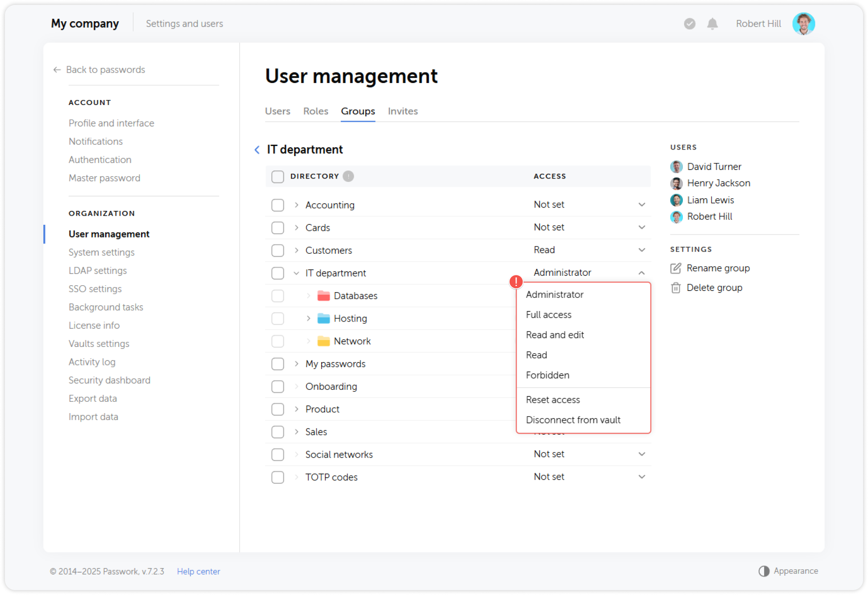The width and height of the screenshot is (868, 595).
Task: Click the yellow Network folder icon
Action: (324, 340)
